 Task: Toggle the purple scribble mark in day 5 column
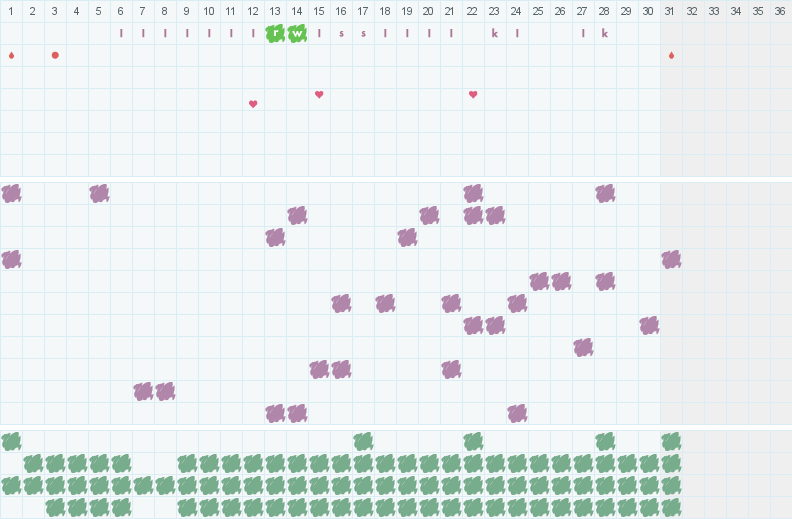(x=99, y=193)
